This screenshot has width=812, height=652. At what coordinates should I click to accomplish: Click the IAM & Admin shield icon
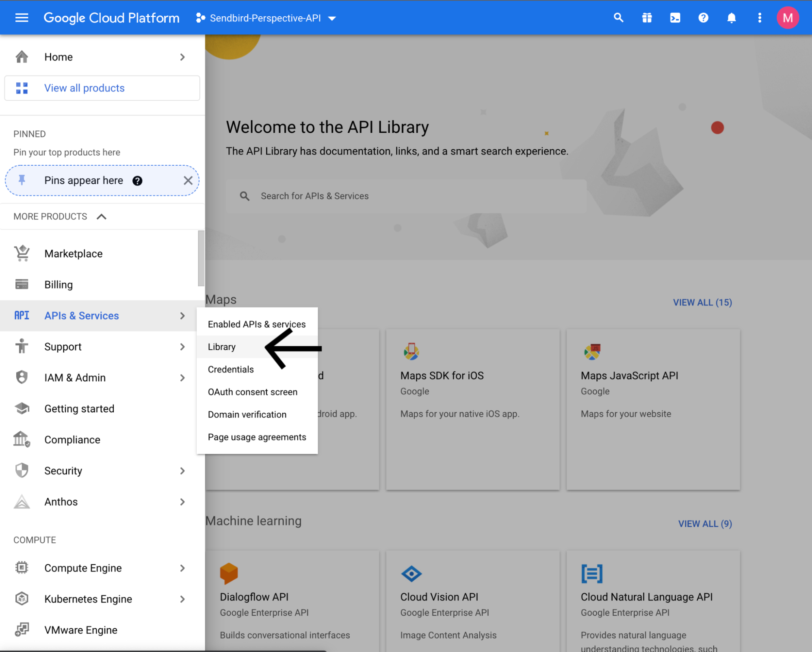click(22, 377)
